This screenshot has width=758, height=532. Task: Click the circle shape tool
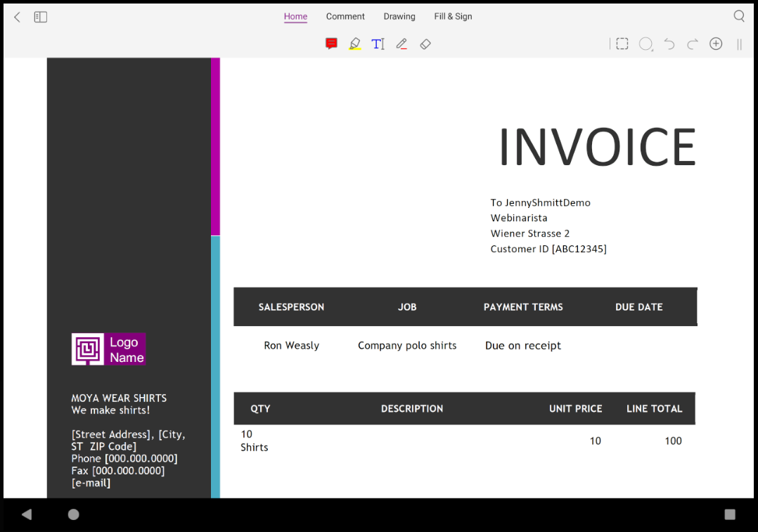pos(645,44)
